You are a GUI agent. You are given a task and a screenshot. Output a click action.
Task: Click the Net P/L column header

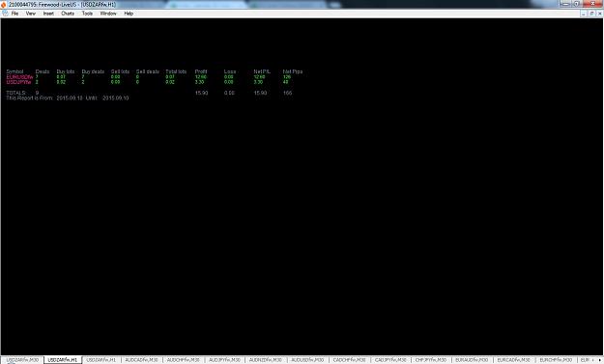262,71
